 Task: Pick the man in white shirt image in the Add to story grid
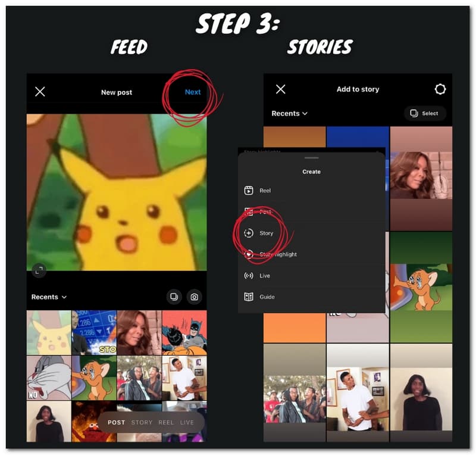point(358,392)
